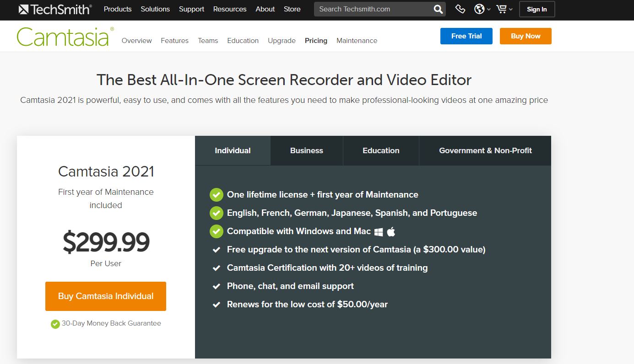Open the Products menu
Viewport: 634px width, 364px height.
coord(118,9)
